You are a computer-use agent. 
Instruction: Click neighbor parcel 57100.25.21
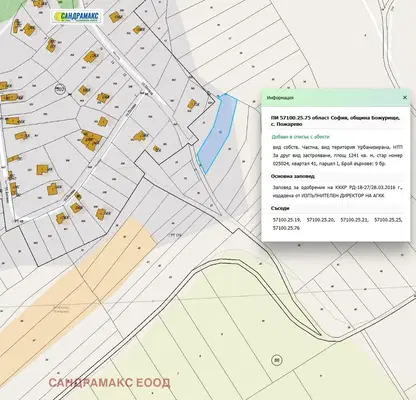point(354,220)
